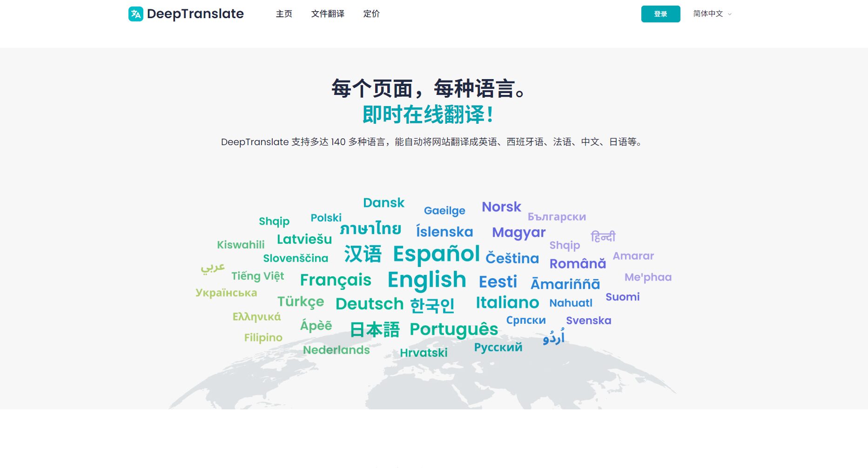Select English in the language cloud
This screenshot has width=868, height=468.
pyautogui.click(x=426, y=279)
